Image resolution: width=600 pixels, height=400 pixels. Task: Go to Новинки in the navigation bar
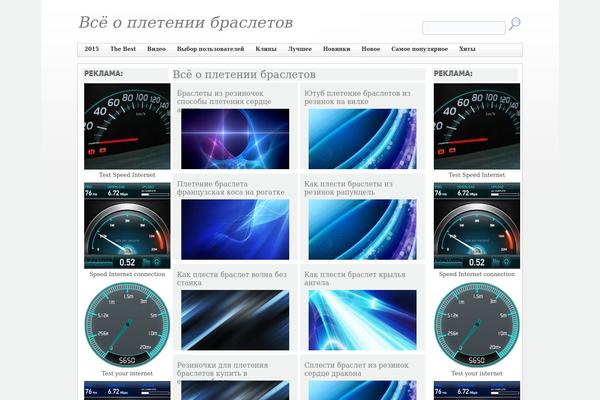(336, 49)
